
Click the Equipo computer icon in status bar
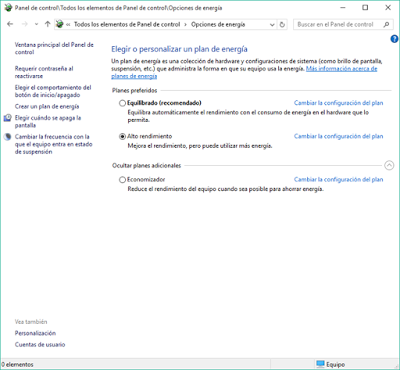[x=320, y=364]
